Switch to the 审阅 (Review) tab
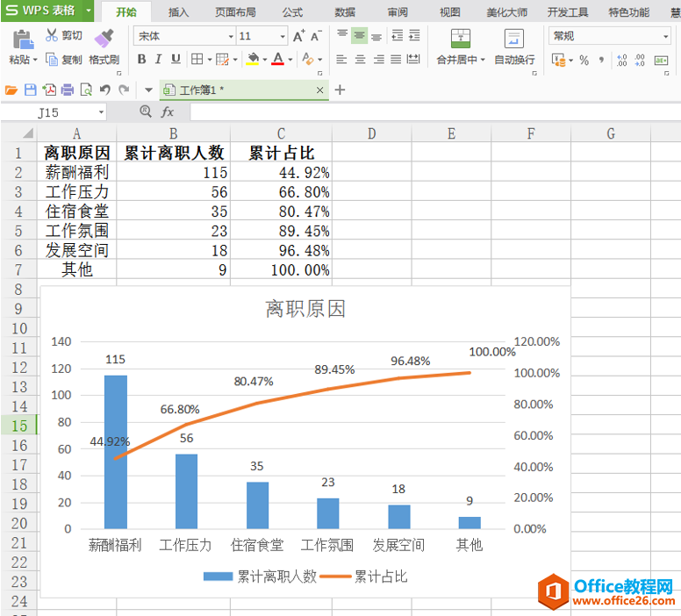Screen dimensions: 681x616 coord(398,12)
